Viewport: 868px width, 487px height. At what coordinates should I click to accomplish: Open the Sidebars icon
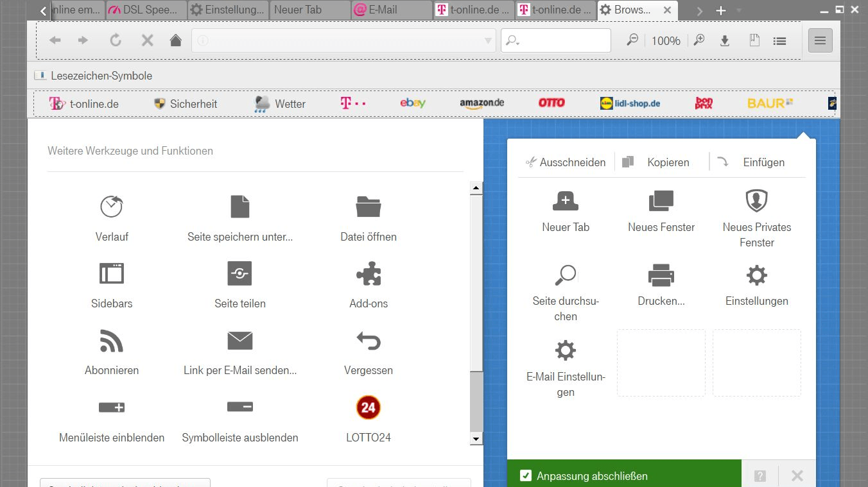112,273
